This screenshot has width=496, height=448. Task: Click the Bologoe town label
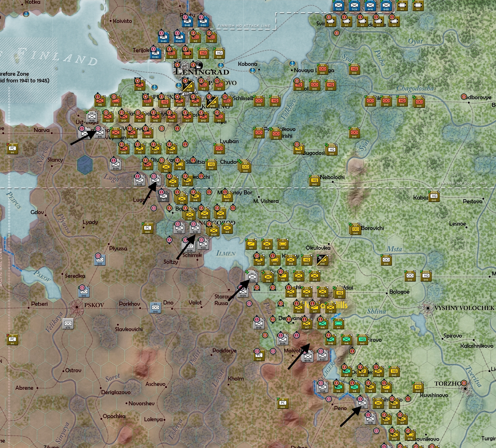click(x=399, y=292)
